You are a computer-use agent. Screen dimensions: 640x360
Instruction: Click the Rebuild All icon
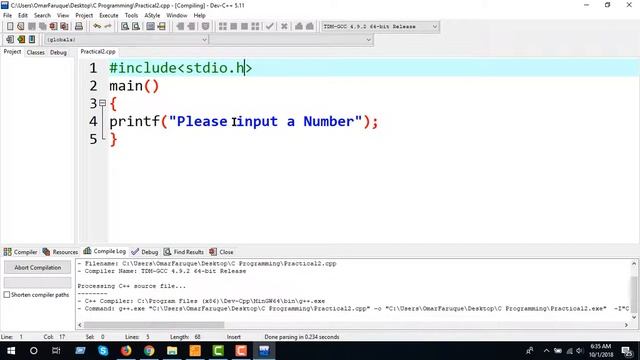click(256, 27)
